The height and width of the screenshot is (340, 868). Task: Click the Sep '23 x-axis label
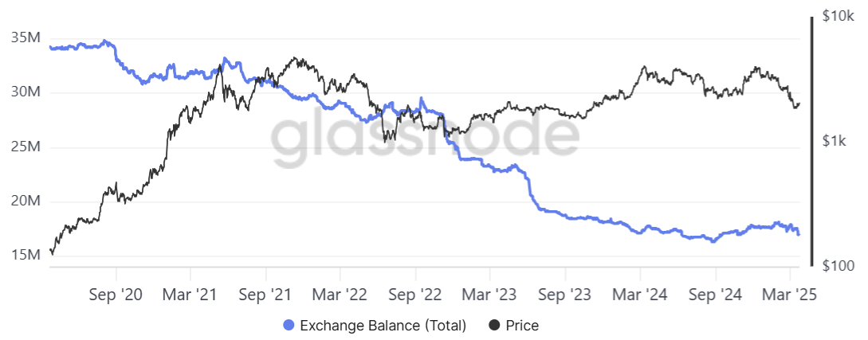tap(566, 295)
